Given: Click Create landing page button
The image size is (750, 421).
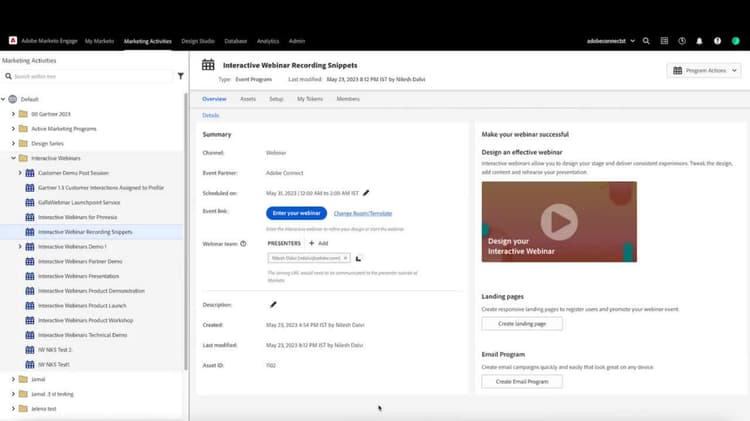Looking at the screenshot, I should (522, 324).
